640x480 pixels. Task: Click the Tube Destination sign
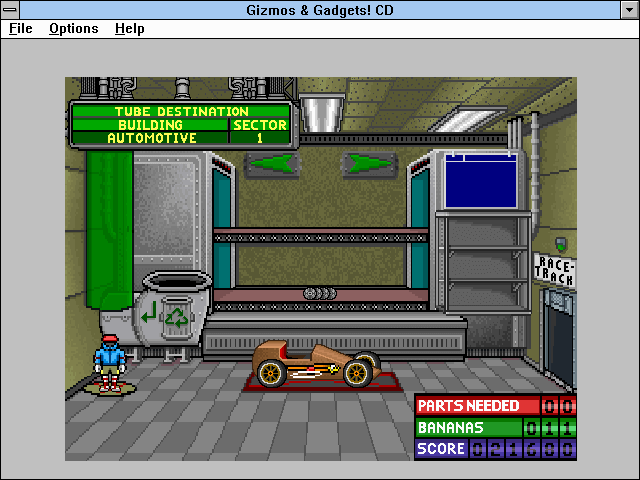[181, 124]
